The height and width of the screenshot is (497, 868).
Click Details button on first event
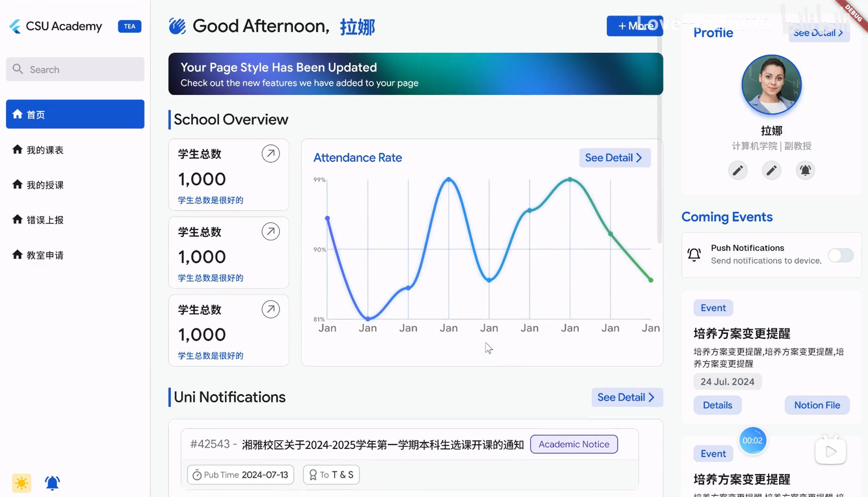(x=717, y=405)
